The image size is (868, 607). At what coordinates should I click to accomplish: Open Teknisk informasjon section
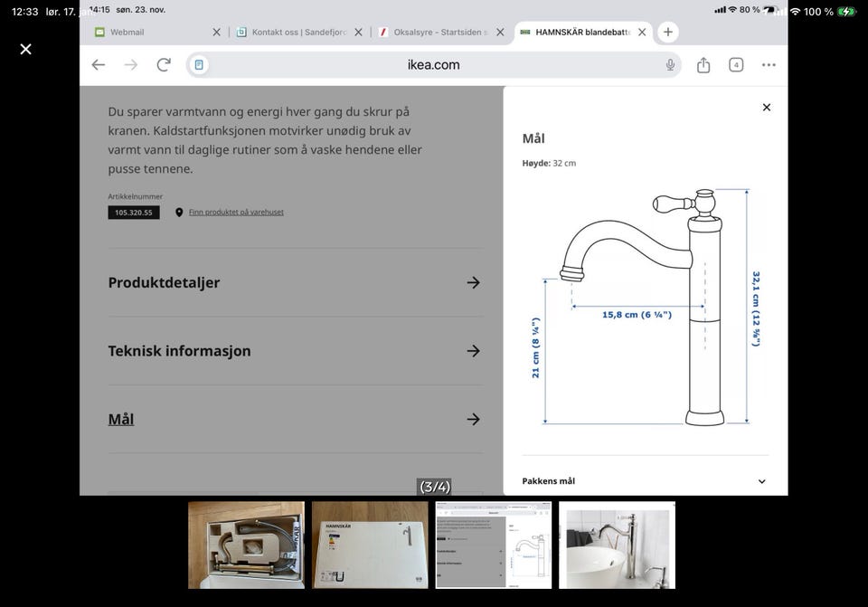tap(473, 351)
